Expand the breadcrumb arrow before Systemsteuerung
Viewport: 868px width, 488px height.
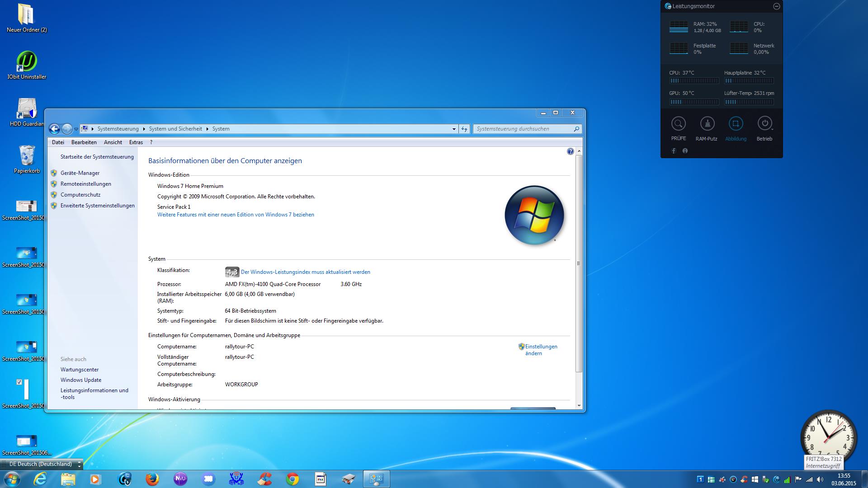92,129
